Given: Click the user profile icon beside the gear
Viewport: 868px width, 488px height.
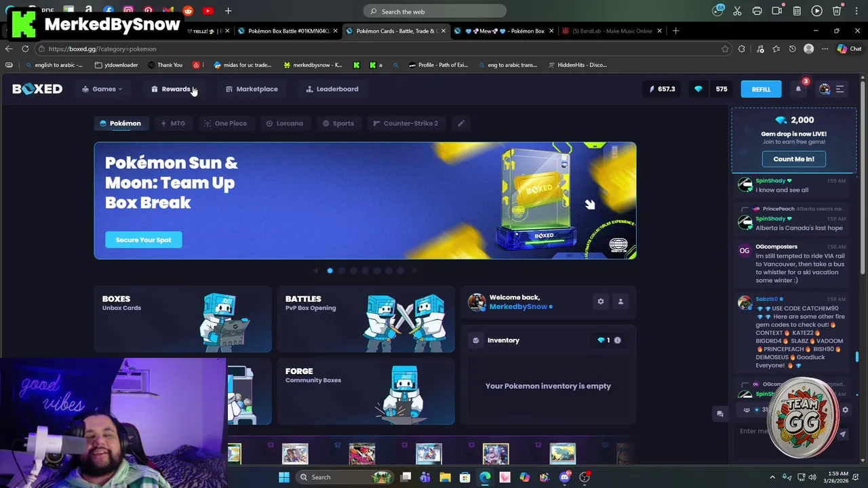Looking at the screenshot, I should point(620,302).
